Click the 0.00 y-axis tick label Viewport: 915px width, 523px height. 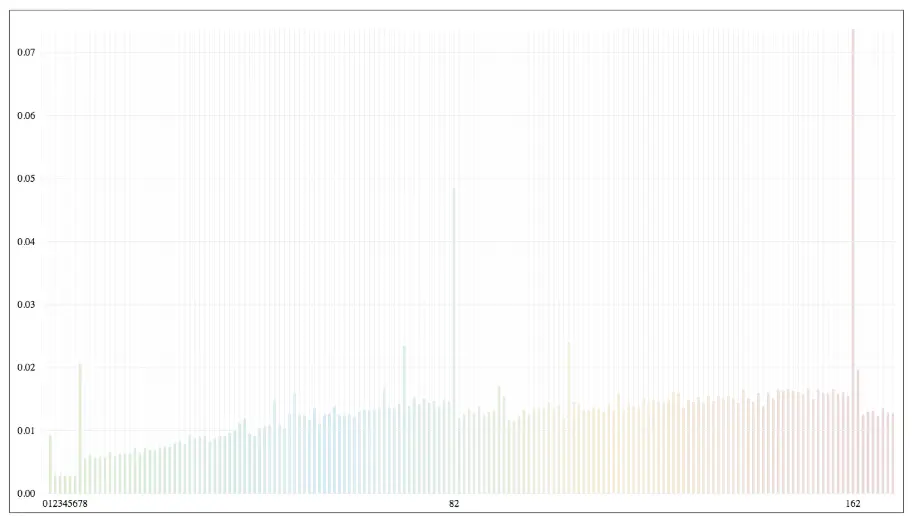26,494
